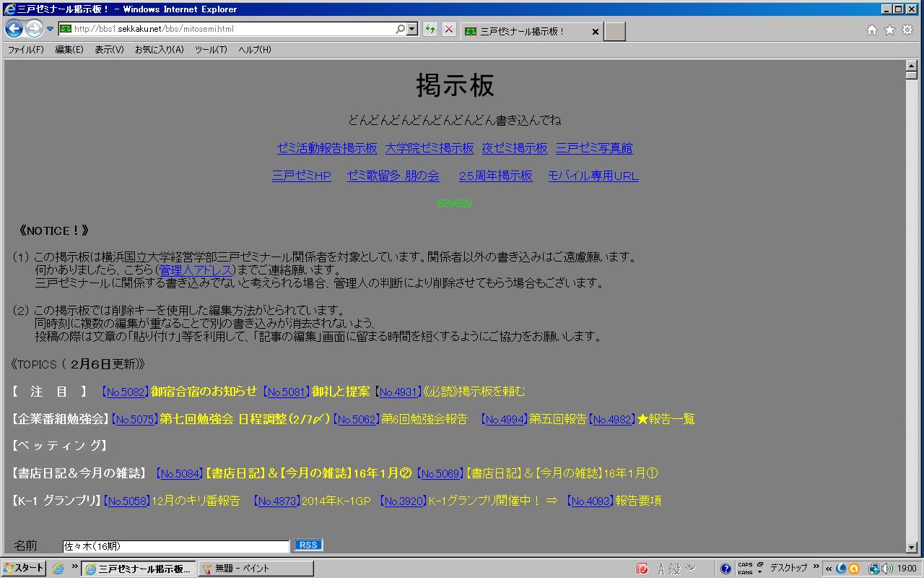Open post No.3920 link
The height and width of the screenshot is (578, 924).
pyautogui.click(x=404, y=501)
